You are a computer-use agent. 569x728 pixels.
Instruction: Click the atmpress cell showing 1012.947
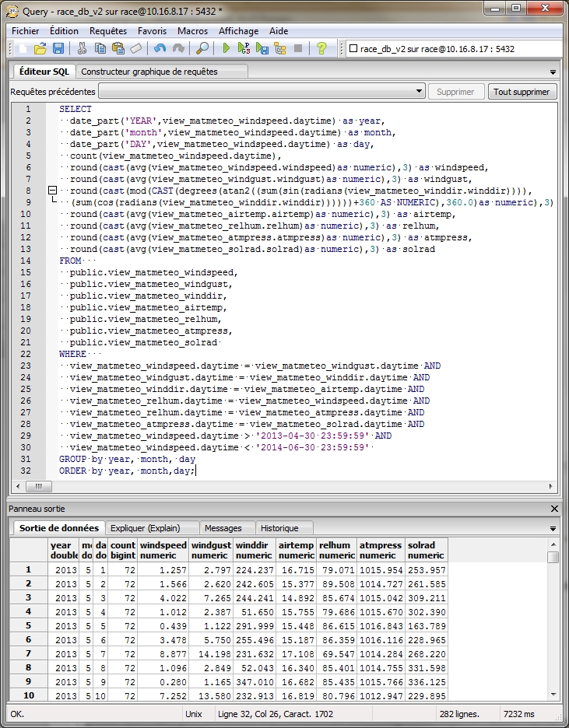tap(381, 695)
